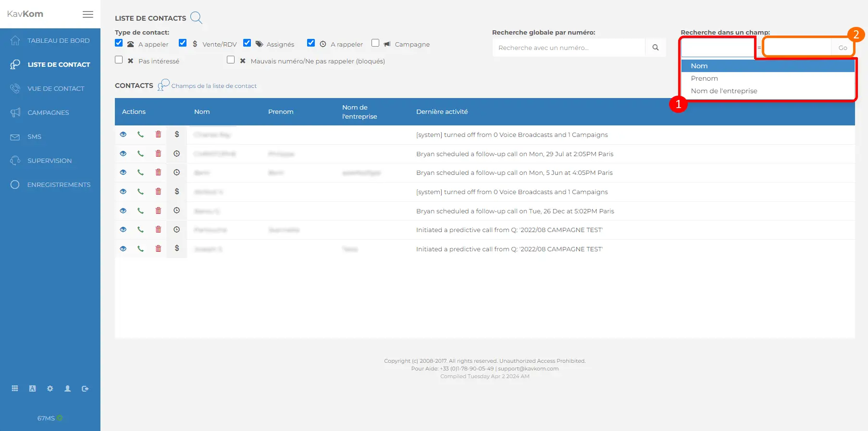This screenshot has height=431, width=868.
Task: Choose 'Nom de l'entreprise' dropdown option
Action: point(724,91)
